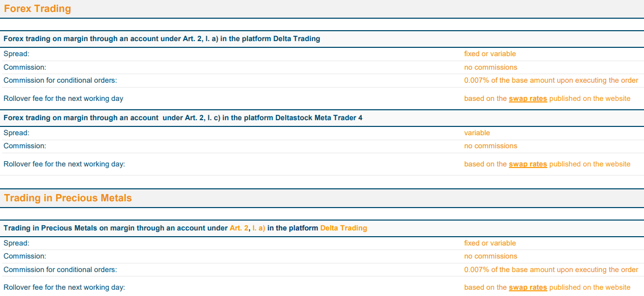644x296 pixels.
Task: Click orange 'l. a)' in Precious Metals heading
Action: (x=259, y=228)
